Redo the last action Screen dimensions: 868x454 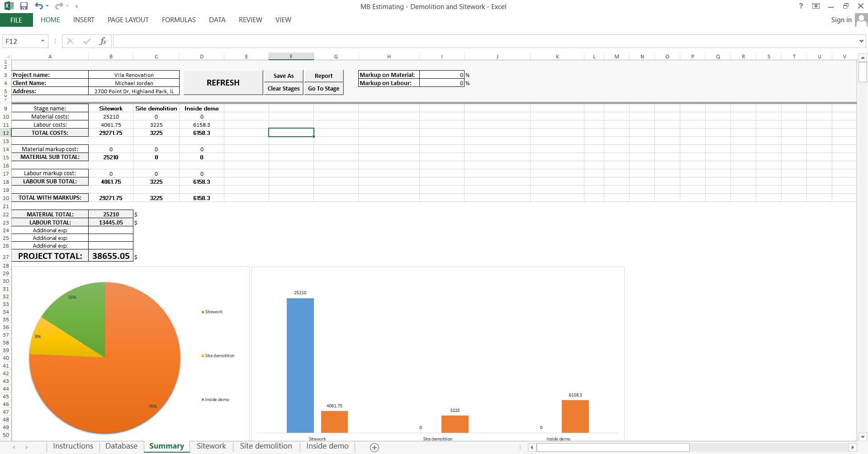tap(58, 6)
